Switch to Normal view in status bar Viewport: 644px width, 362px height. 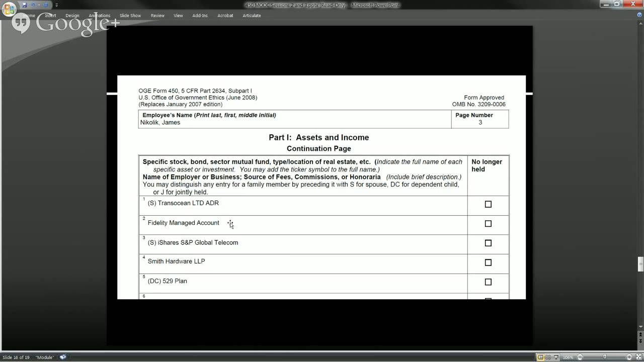(x=540, y=357)
